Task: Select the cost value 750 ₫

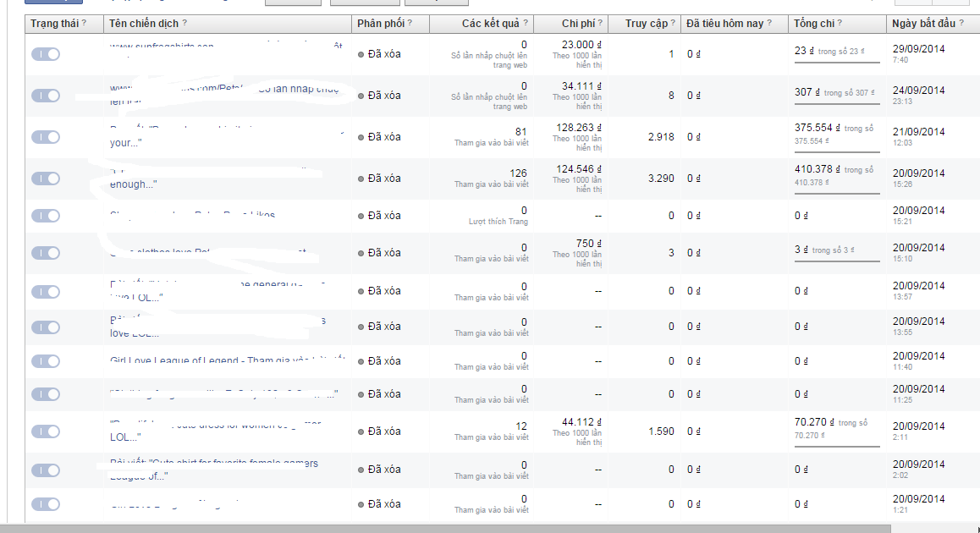Action: [x=589, y=243]
